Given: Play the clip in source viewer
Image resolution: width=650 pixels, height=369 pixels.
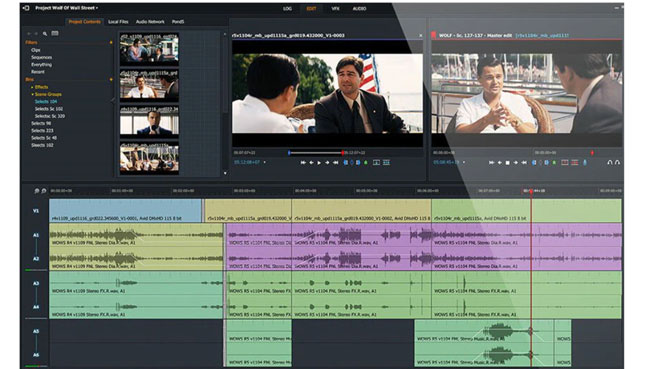Looking at the screenshot, I should pyautogui.click(x=319, y=163).
